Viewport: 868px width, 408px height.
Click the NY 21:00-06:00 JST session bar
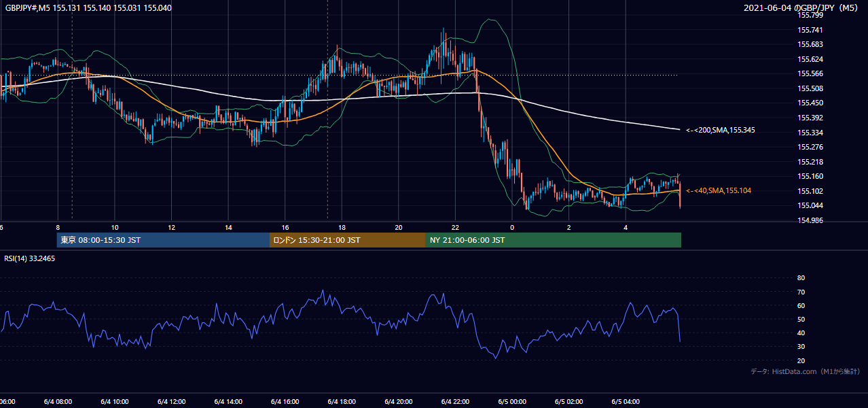tap(554, 240)
